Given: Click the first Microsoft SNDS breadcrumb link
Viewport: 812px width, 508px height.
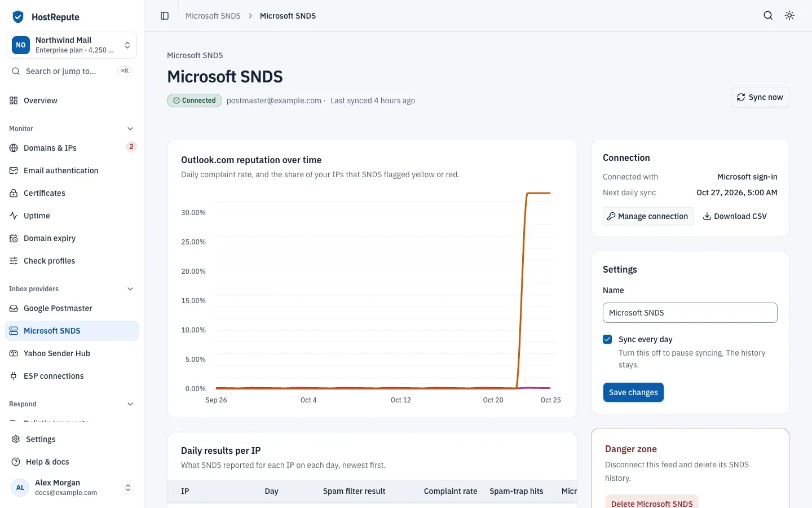Looking at the screenshot, I should point(213,16).
